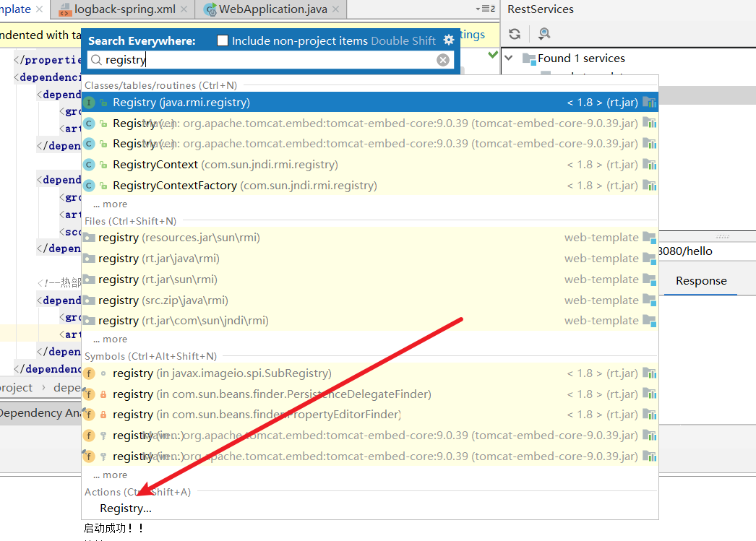Show more results under Files section
The image size is (756, 541).
[110, 339]
